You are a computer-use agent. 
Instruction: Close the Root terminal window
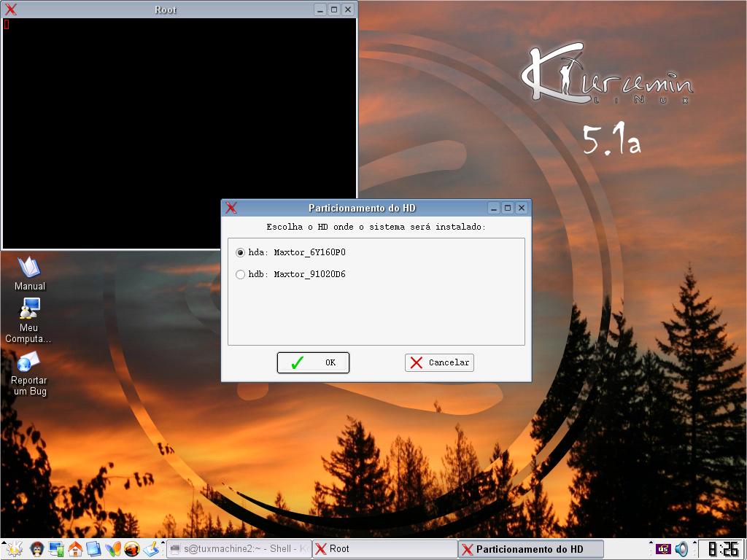coord(348,9)
